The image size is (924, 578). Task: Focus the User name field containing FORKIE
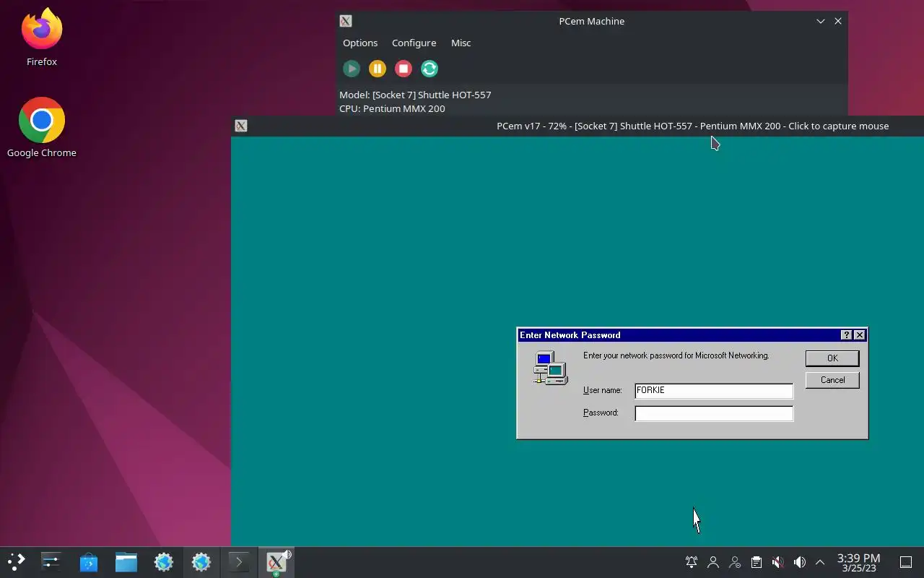point(714,391)
